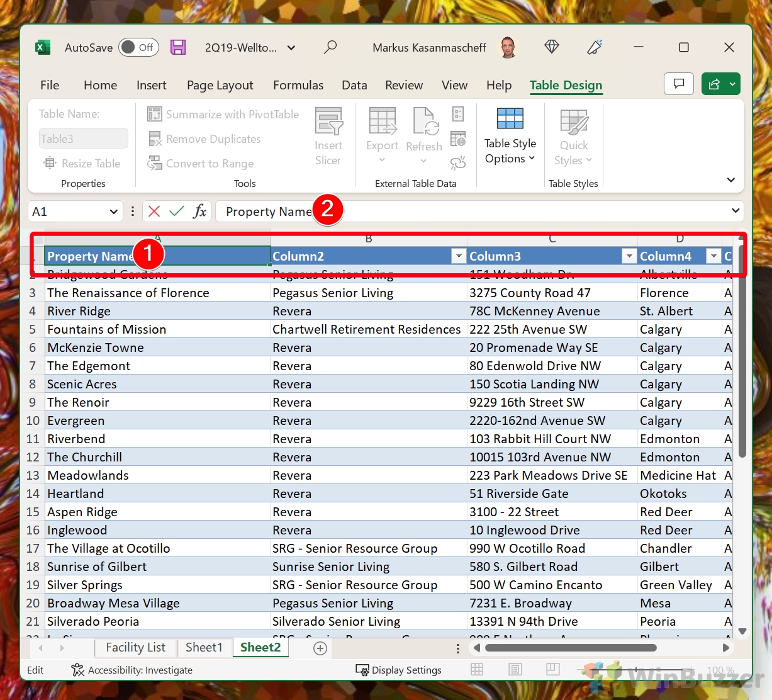Viewport: 772px width, 700px height.
Task: Toggle the AutoSave switch on
Action: 138,47
